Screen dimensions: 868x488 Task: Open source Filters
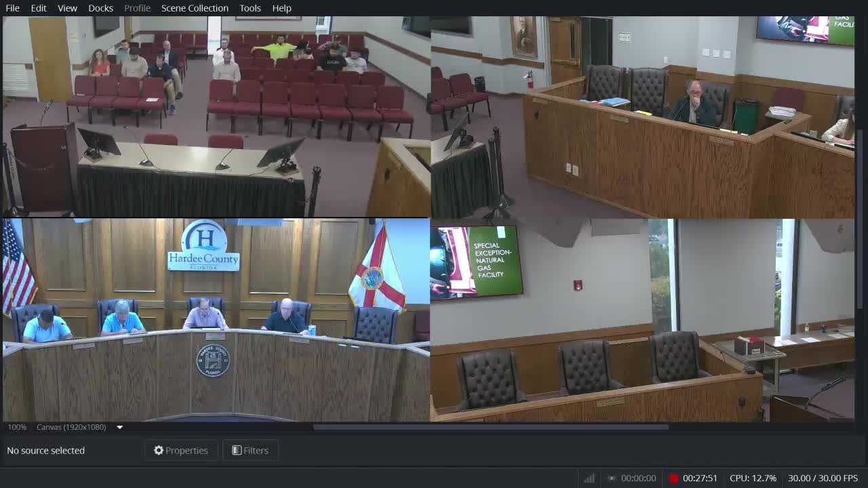point(250,450)
